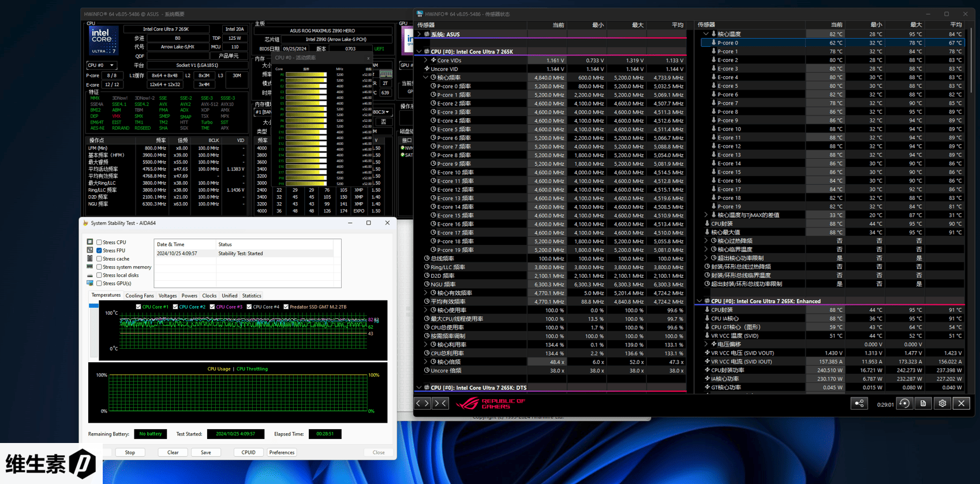Click the Intel Core Ultra 7 logo
Image resolution: width=980 pixels, height=484 pixels.
coord(104,40)
